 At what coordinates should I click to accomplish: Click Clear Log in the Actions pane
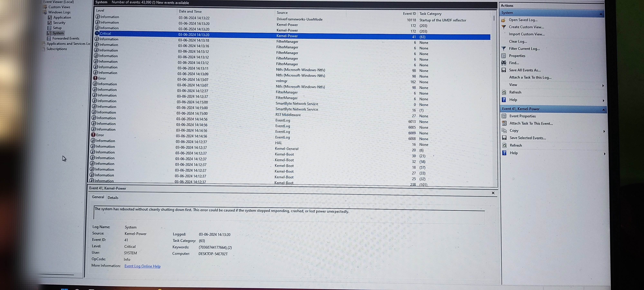pyautogui.click(x=518, y=42)
